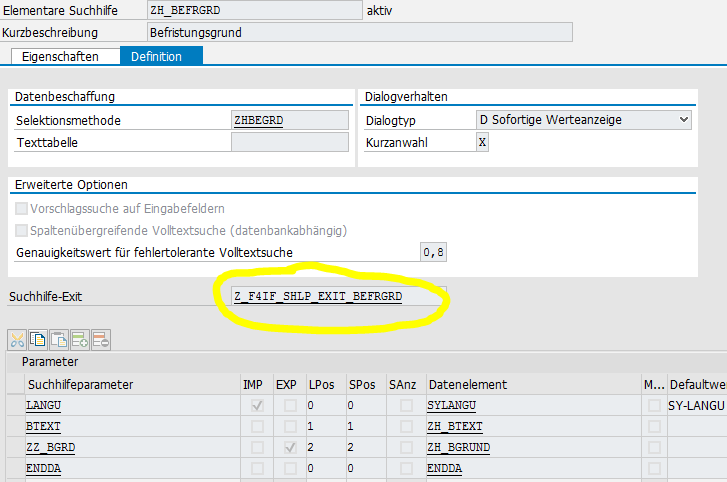Select the row header of LANGU row
The width and height of the screenshot is (727, 482).
click(13, 405)
